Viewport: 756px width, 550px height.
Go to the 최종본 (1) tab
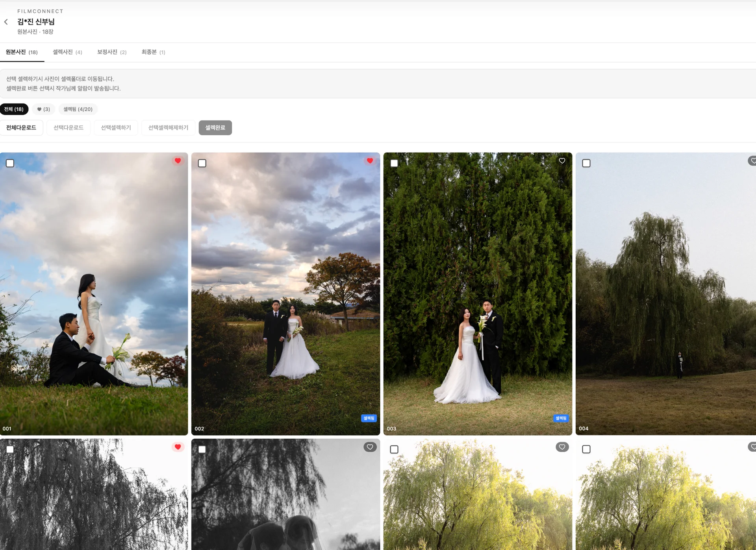(153, 52)
